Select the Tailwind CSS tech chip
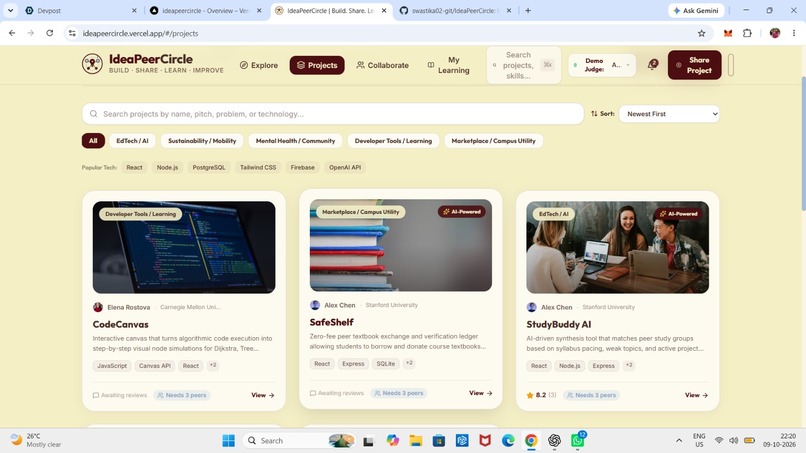 258,167
